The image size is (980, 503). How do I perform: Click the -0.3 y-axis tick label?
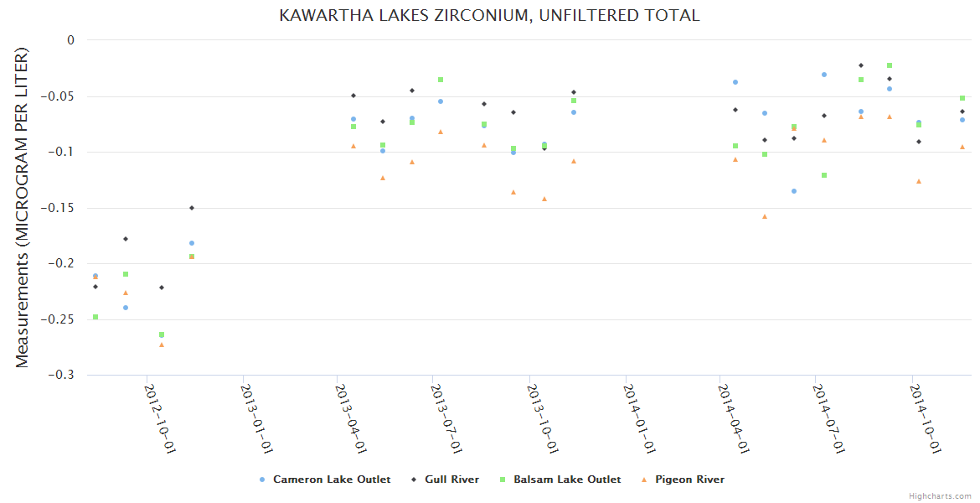61,376
